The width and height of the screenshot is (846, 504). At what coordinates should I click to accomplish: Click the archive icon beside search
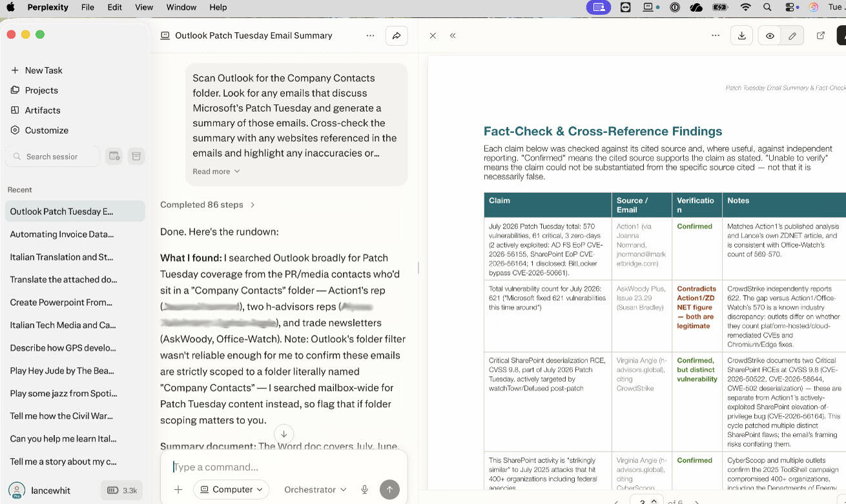136,156
